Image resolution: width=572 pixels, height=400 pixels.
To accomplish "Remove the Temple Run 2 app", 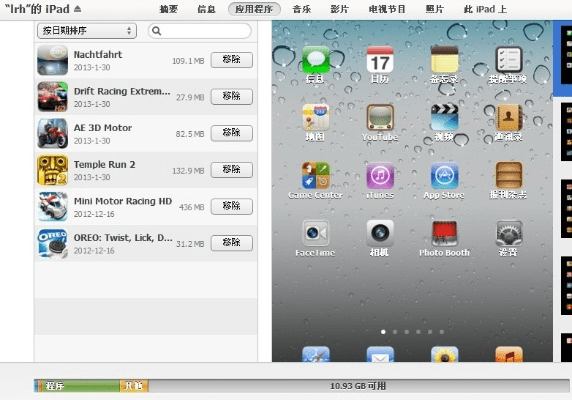I will click(232, 170).
